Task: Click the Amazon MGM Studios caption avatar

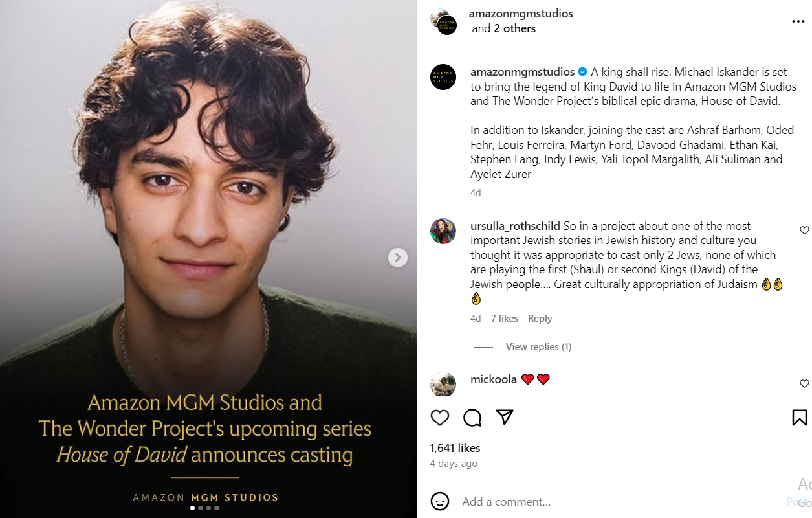Action: [x=443, y=77]
